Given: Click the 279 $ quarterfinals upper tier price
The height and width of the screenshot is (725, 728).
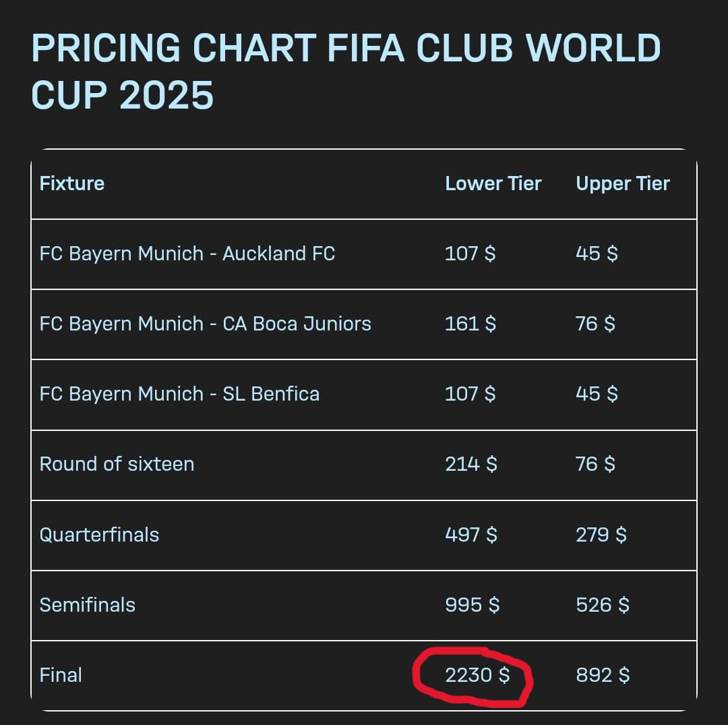Looking at the screenshot, I should tap(601, 535).
